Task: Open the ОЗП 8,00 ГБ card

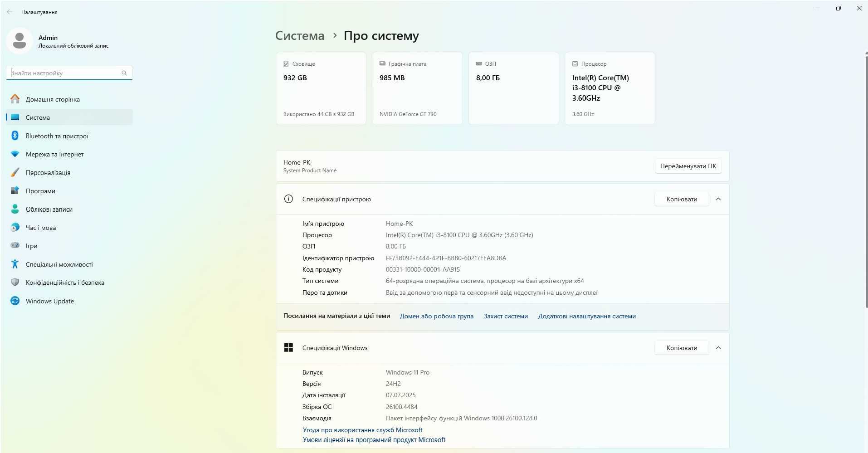Action: point(514,88)
